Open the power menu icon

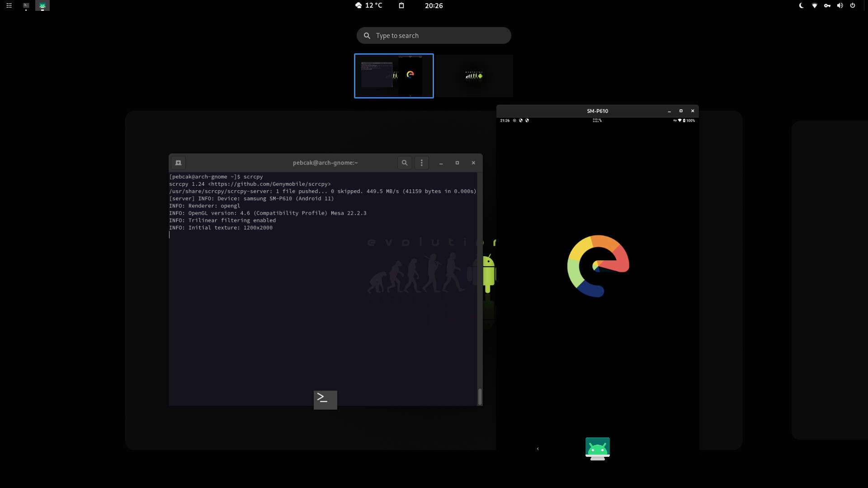[853, 5]
